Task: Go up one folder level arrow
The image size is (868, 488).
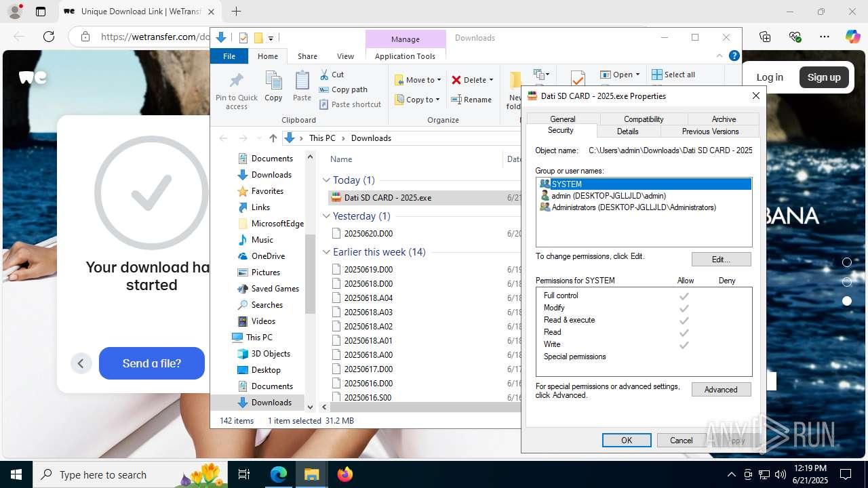Action: [x=273, y=138]
